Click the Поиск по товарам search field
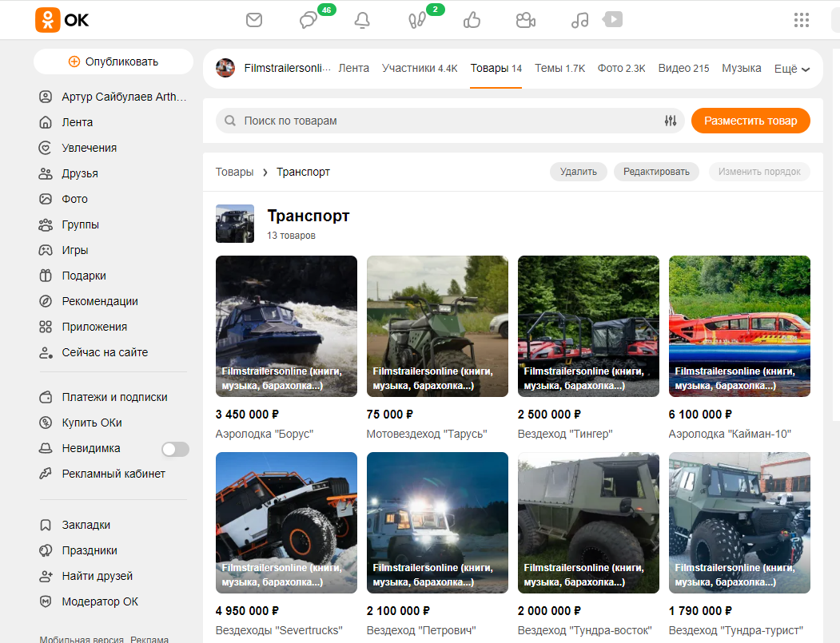The image size is (840, 643). tap(450, 121)
